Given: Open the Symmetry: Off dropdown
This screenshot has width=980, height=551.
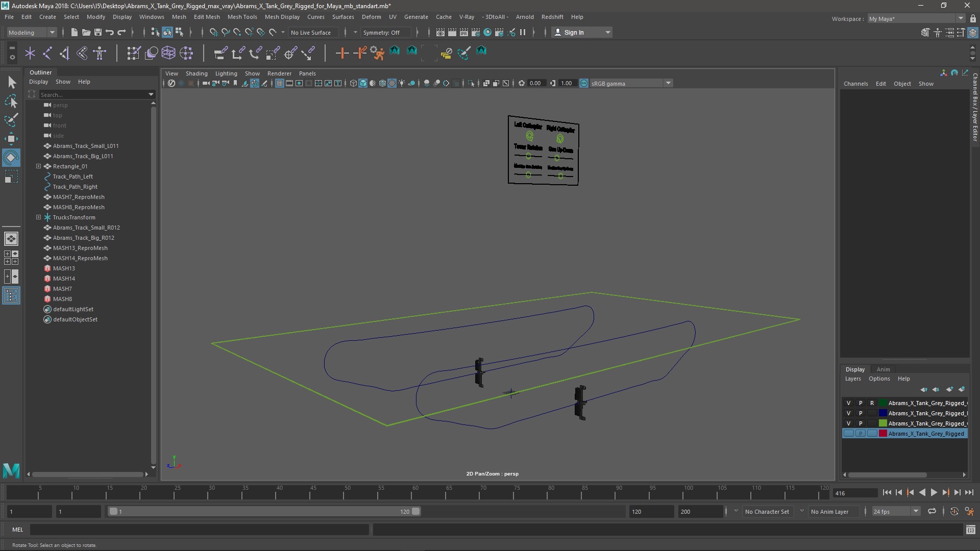Looking at the screenshot, I should point(385,32).
